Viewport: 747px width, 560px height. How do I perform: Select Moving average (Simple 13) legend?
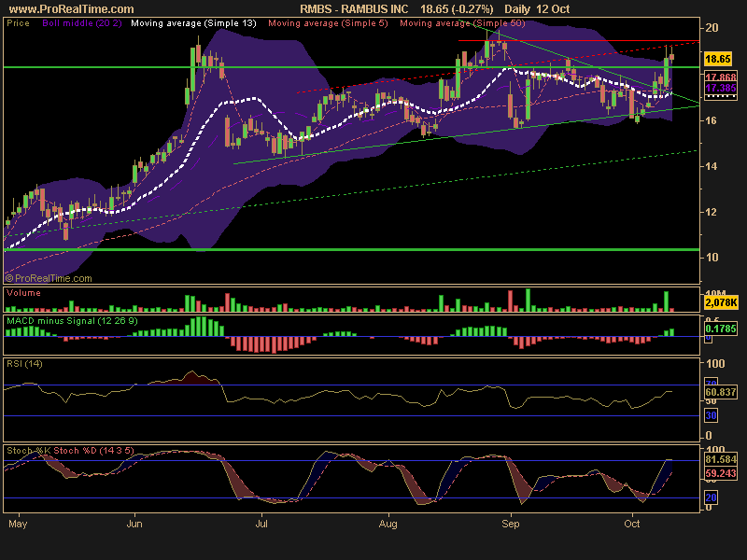tap(193, 22)
